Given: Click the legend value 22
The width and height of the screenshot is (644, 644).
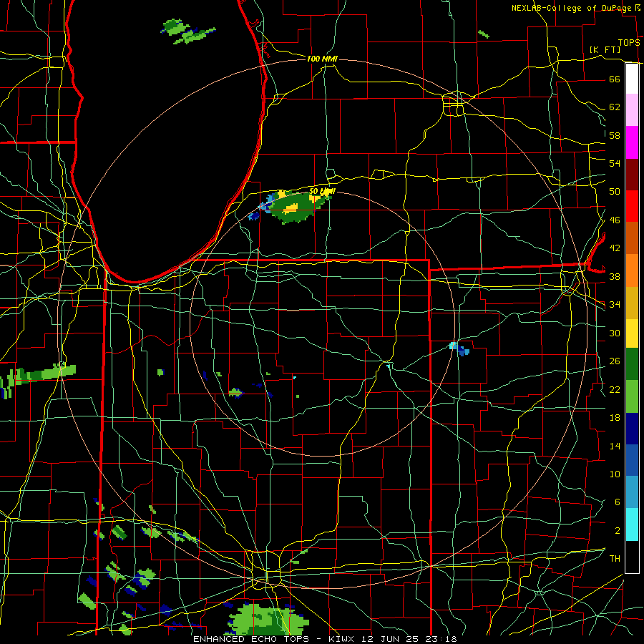Looking at the screenshot, I should coord(615,390).
